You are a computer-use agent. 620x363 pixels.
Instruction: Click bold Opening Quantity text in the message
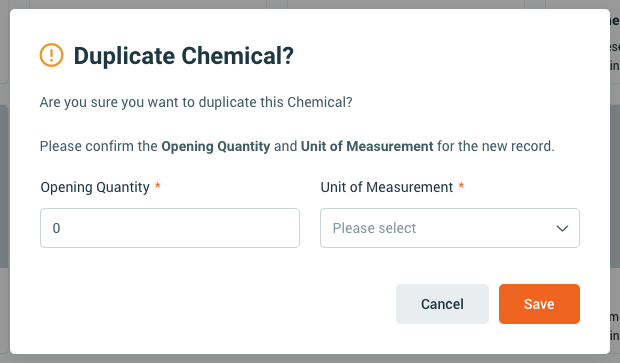click(216, 146)
